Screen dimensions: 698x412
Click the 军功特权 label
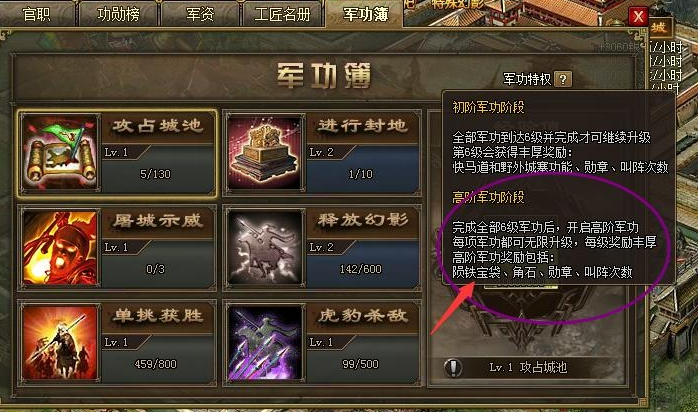527,79
